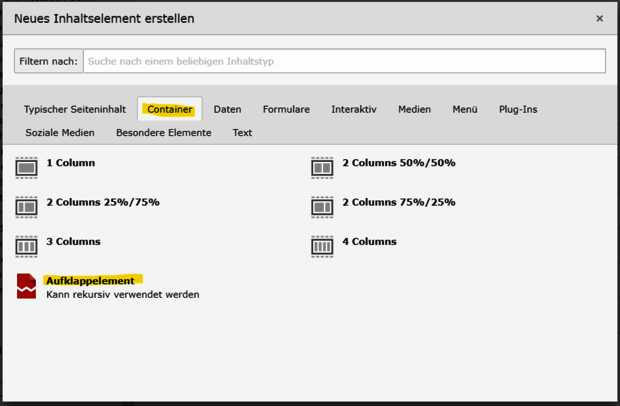This screenshot has height=406, width=620.
Task: Open the Medien tab
Action: point(414,109)
